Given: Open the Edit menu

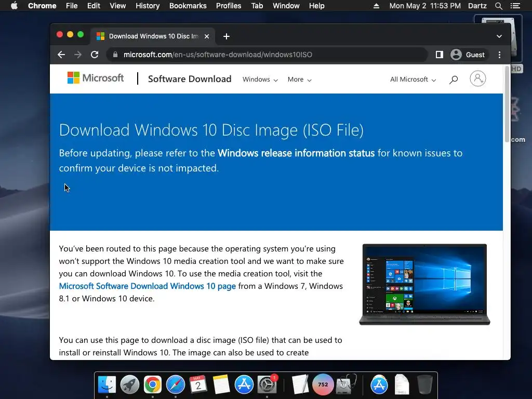Looking at the screenshot, I should point(94,6).
